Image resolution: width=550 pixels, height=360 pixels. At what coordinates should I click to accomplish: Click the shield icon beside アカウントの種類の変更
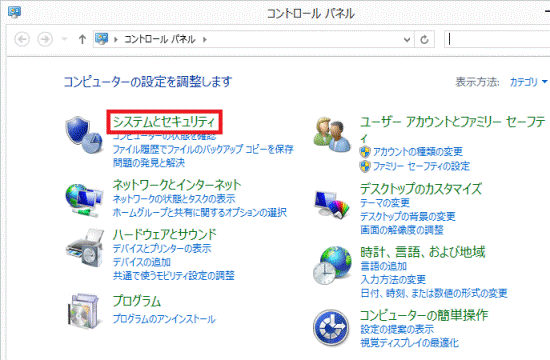pyautogui.click(x=365, y=152)
